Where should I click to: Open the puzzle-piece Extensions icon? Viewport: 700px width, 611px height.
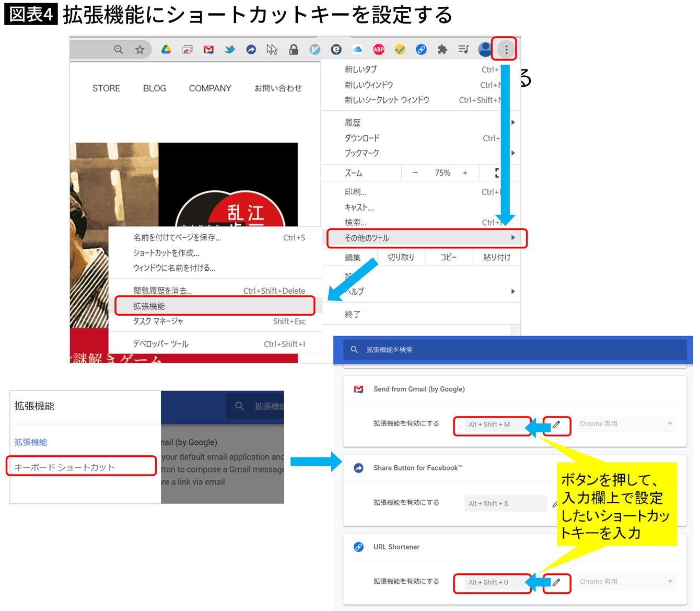click(442, 50)
